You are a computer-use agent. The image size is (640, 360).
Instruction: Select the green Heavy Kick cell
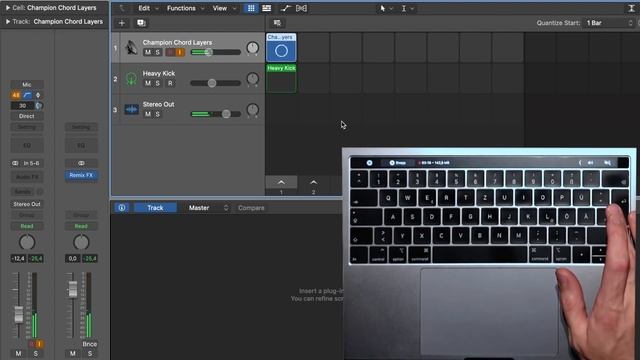click(x=281, y=78)
